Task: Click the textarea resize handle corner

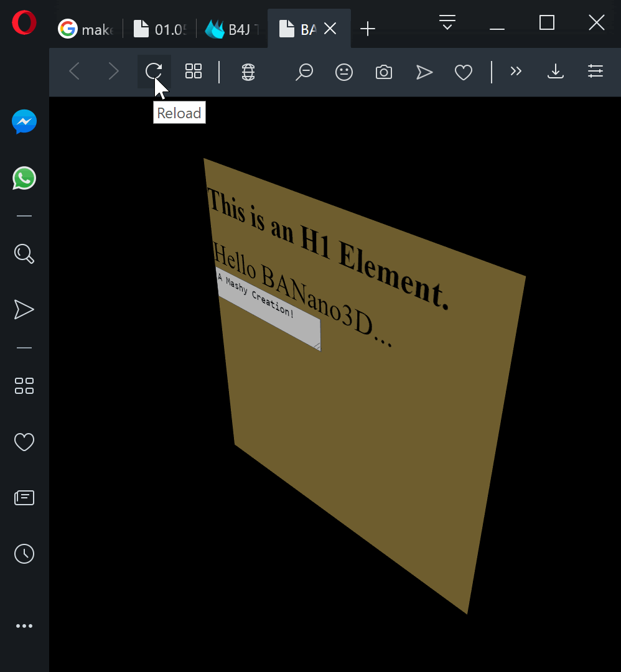Action: [x=317, y=346]
